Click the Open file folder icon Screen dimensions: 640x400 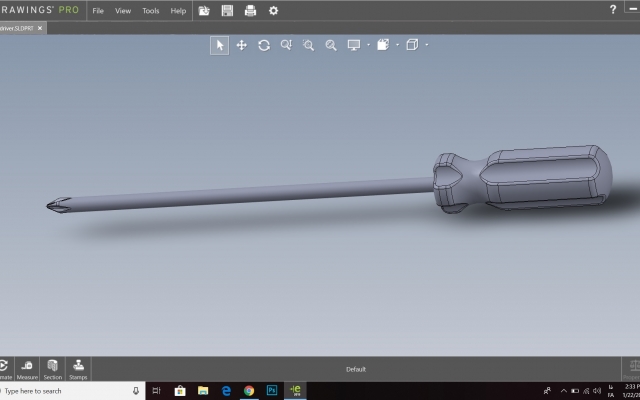tap(204, 11)
